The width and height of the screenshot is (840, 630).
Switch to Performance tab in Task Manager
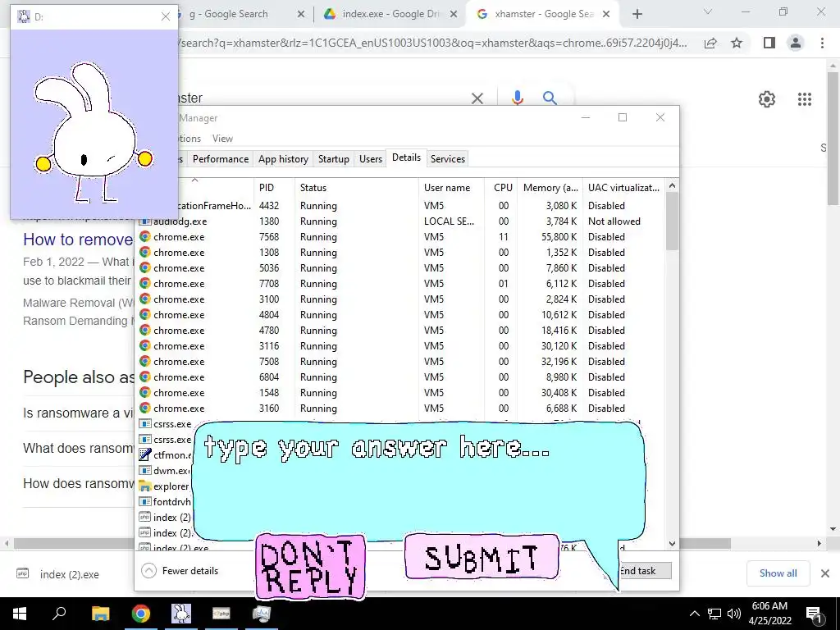pos(221,158)
